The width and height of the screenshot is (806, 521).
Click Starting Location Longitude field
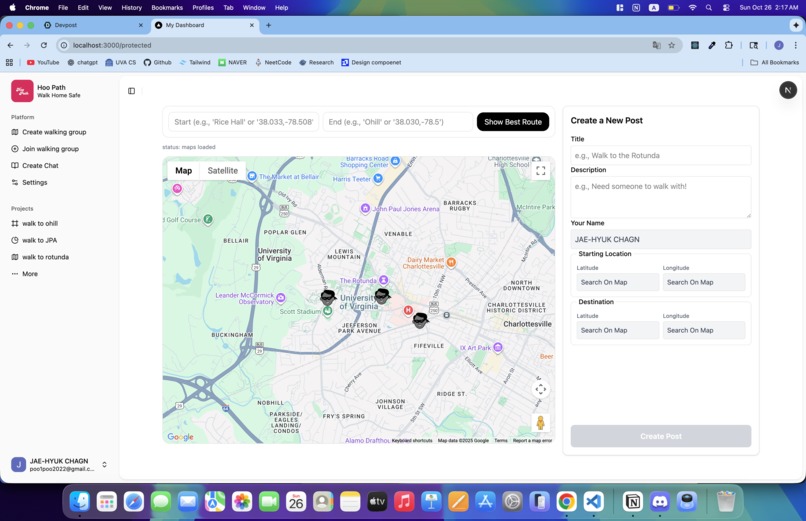704,282
